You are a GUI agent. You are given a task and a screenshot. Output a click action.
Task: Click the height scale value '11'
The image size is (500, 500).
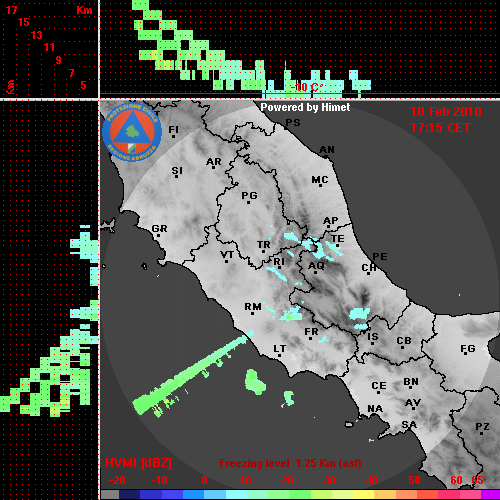[x=49, y=47]
